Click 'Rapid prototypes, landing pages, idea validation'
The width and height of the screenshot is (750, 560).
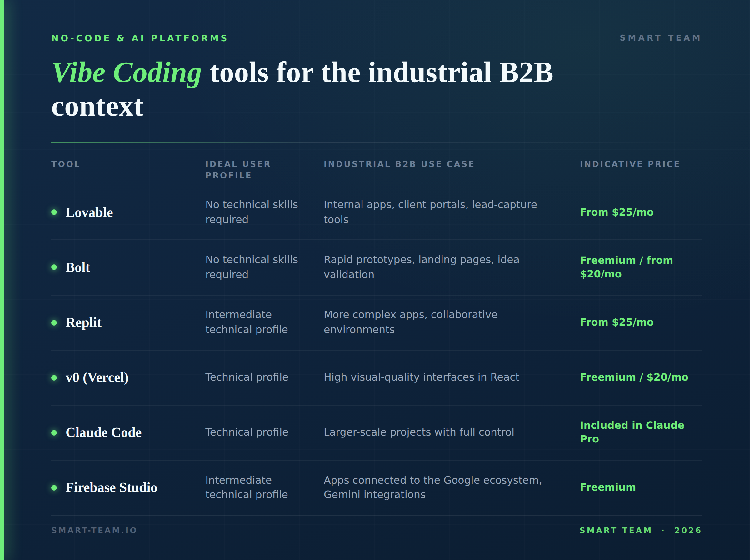421,267
